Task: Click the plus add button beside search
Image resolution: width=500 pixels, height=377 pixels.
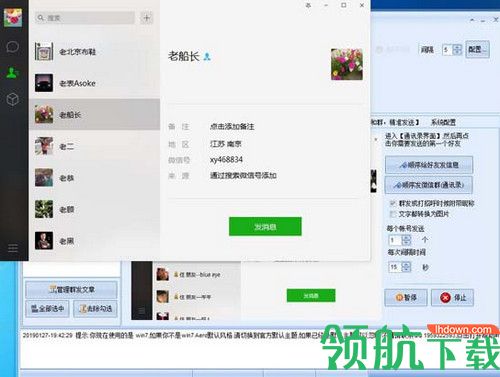Action: pos(147,18)
